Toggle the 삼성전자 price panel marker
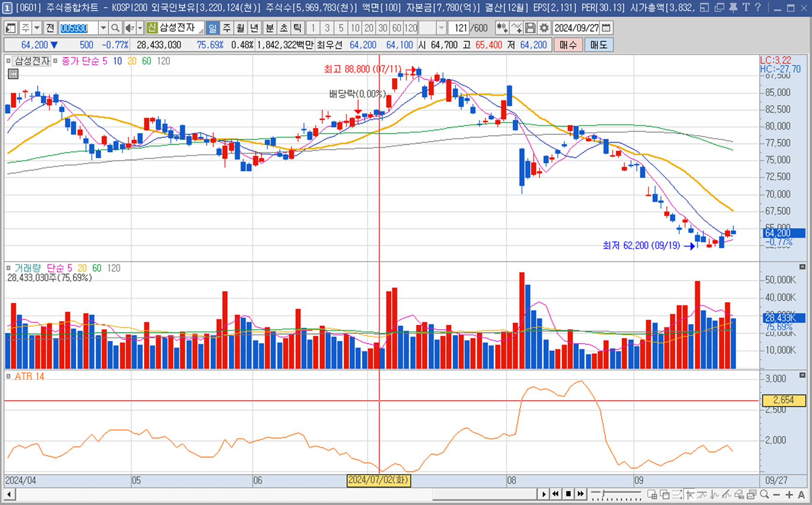Image resolution: width=812 pixels, height=505 pixels. point(8,61)
